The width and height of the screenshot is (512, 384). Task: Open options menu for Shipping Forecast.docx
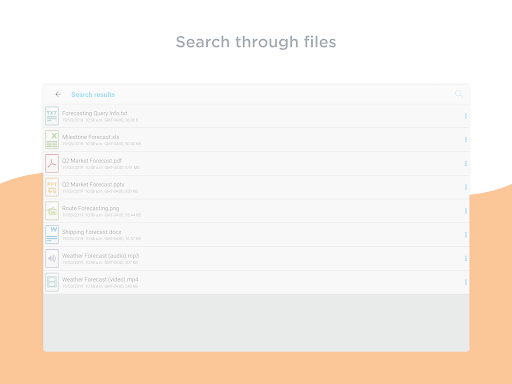click(x=466, y=234)
